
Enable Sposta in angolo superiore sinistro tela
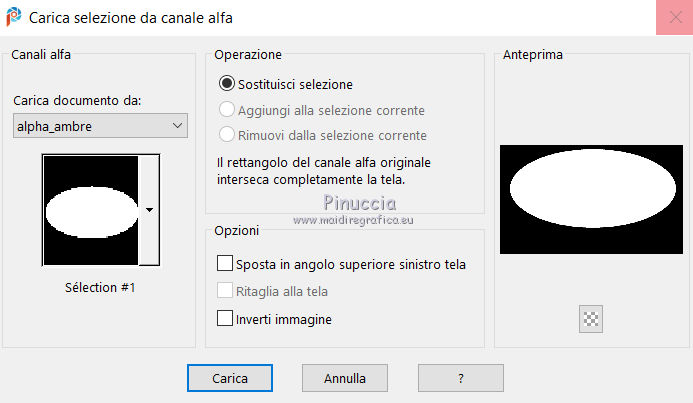pyautogui.click(x=224, y=265)
